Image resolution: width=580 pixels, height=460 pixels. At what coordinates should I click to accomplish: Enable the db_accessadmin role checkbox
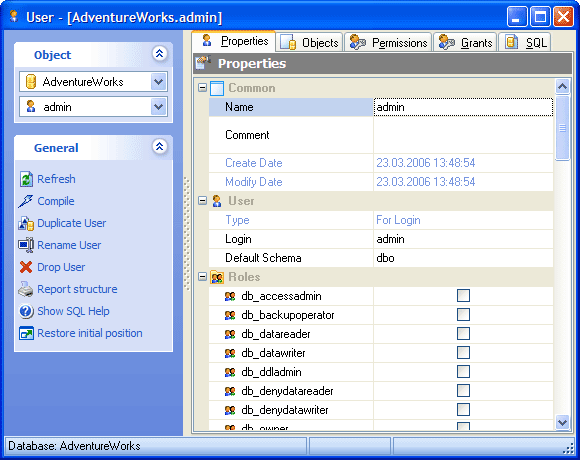[x=463, y=296]
